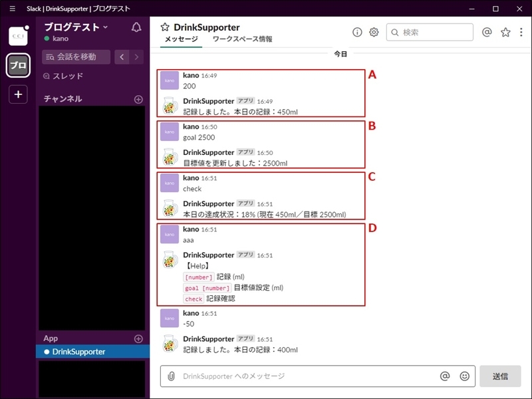
Task: Click the [number] code snippet
Action: 199,277
